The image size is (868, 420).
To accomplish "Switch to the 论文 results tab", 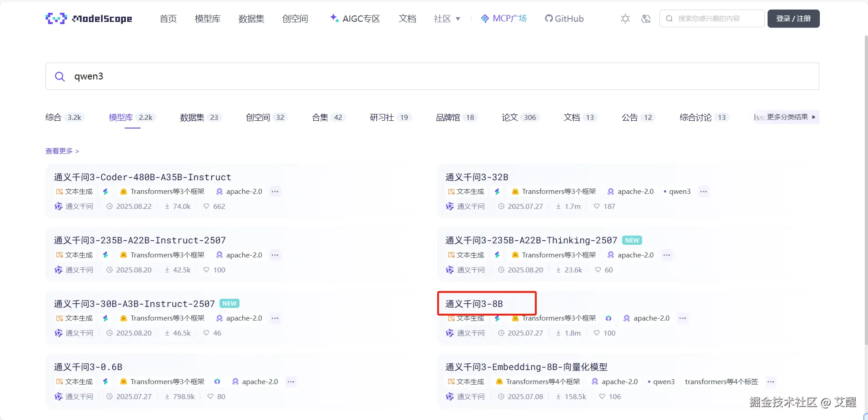I will click(x=511, y=117).
